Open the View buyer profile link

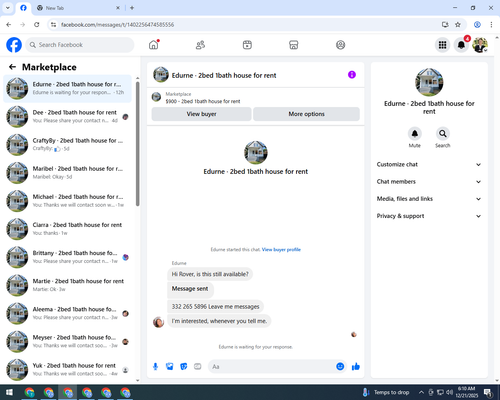click(x=281, y=249)
